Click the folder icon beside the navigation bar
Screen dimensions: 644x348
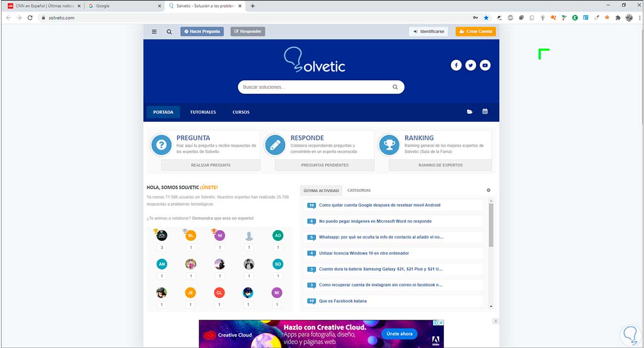tap(469, 112)
